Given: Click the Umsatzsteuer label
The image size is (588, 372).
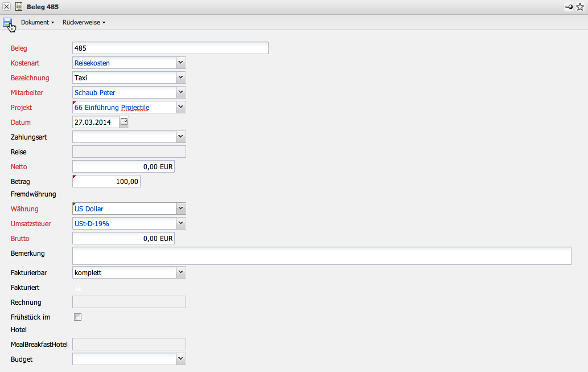Looking at the screenshot, I should (x=31, y=224).
